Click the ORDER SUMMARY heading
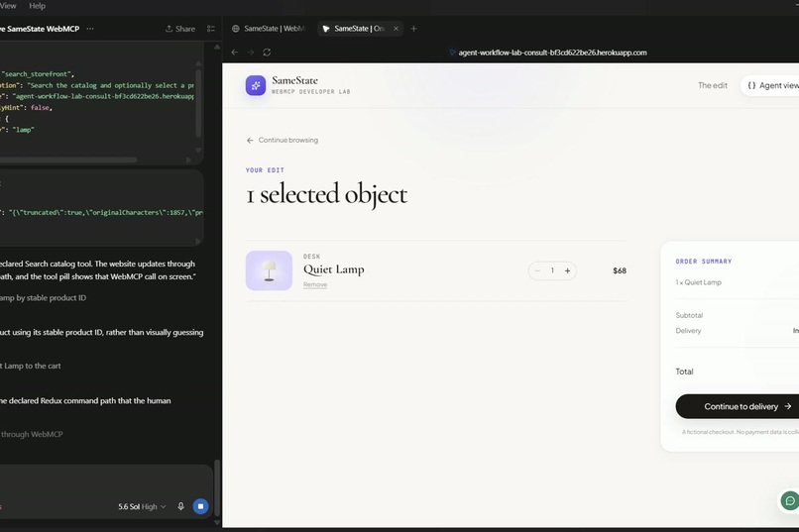Screen dimensions: 799x532 click(x=704, y=262)
